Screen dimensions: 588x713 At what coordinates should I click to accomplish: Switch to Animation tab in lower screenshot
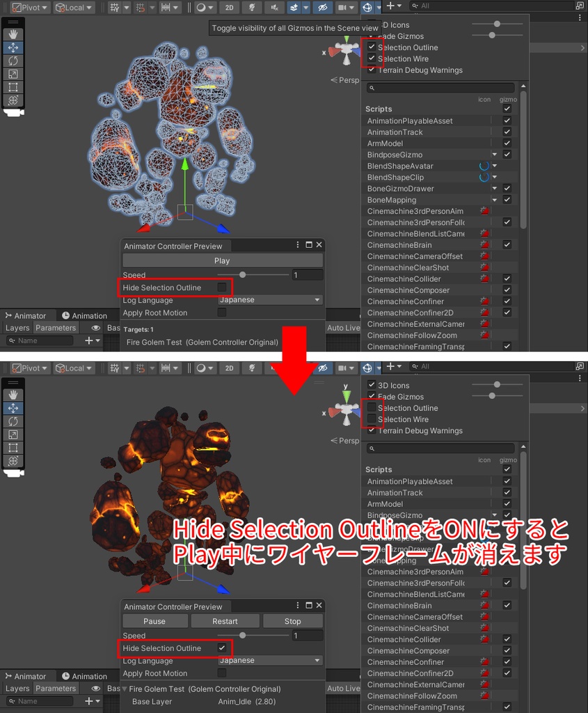(84, 676)
